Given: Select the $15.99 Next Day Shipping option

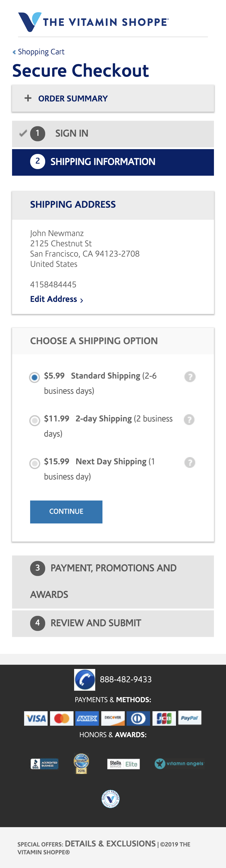Looking at the screenshot, I should click(x=34, y=463).
